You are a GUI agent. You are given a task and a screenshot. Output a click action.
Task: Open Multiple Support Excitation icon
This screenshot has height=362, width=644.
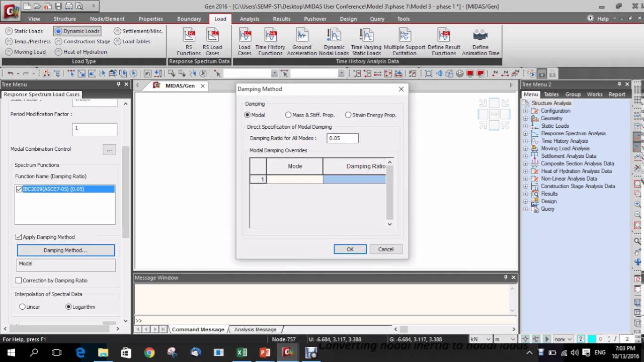[x=405, y=42]
